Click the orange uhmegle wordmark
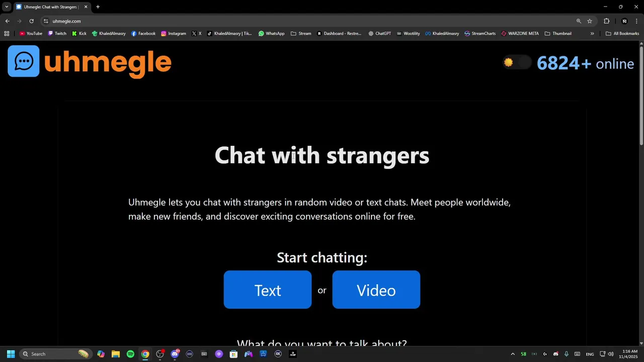The height and width of the screenshot is (362, 644). (108, 62)
